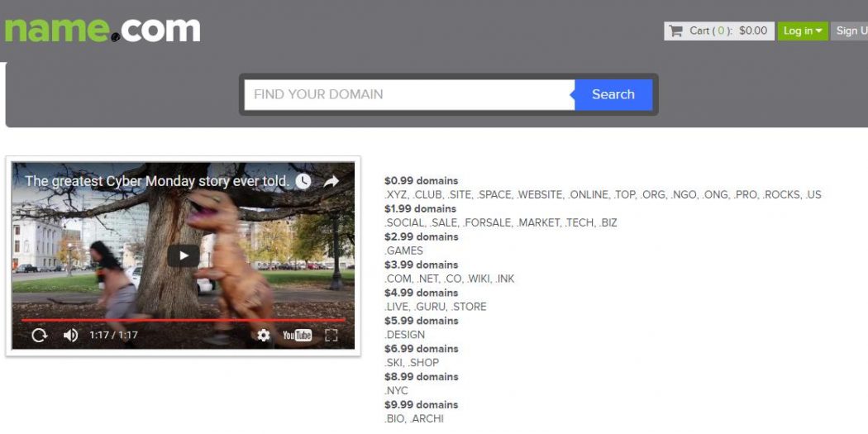Click the "$3.99 domains" heading
This screenshot has height=434, width=868.
click(x=422, y=265)
